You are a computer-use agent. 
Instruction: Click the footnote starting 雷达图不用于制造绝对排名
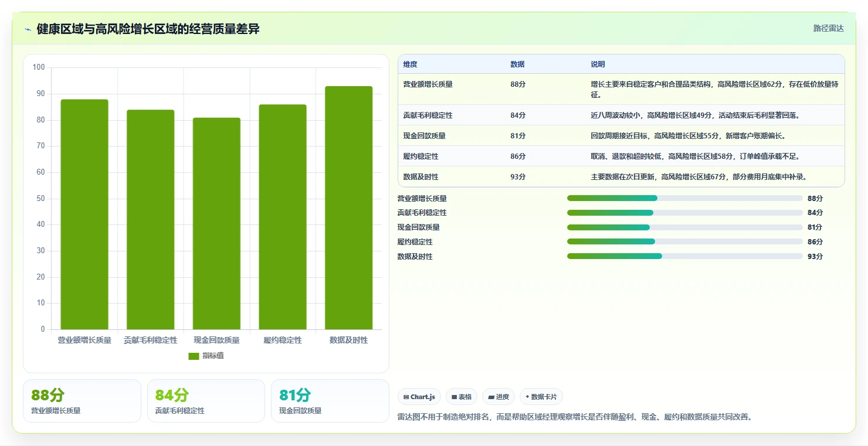tap(575, 417)
